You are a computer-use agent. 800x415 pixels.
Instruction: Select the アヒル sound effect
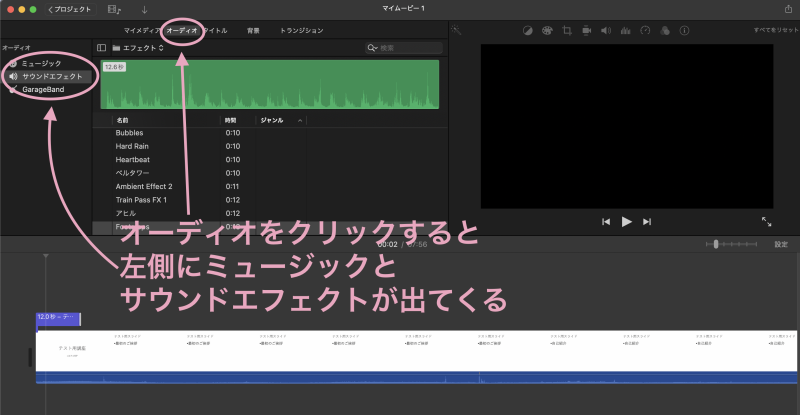pyautogui.click(x=126, y=213)
